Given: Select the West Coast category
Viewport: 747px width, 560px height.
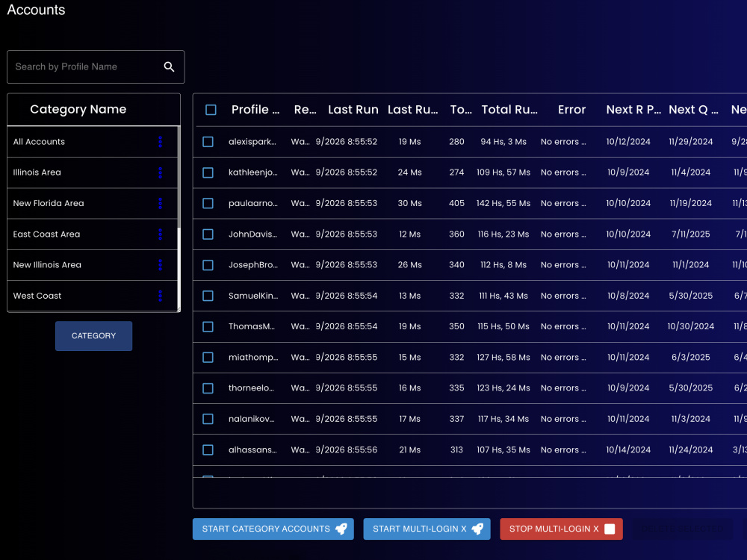Looking at the screenshot, I should [x=93, y=296].
